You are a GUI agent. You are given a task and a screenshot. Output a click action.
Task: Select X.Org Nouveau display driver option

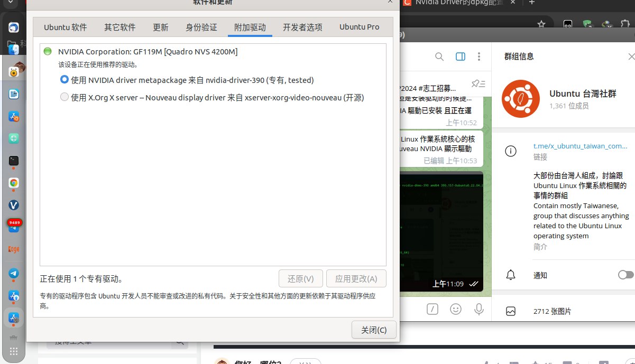65,97
